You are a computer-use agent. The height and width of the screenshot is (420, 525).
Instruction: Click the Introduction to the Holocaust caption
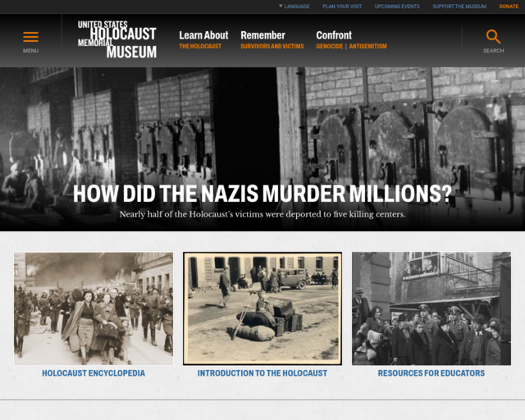262,373
